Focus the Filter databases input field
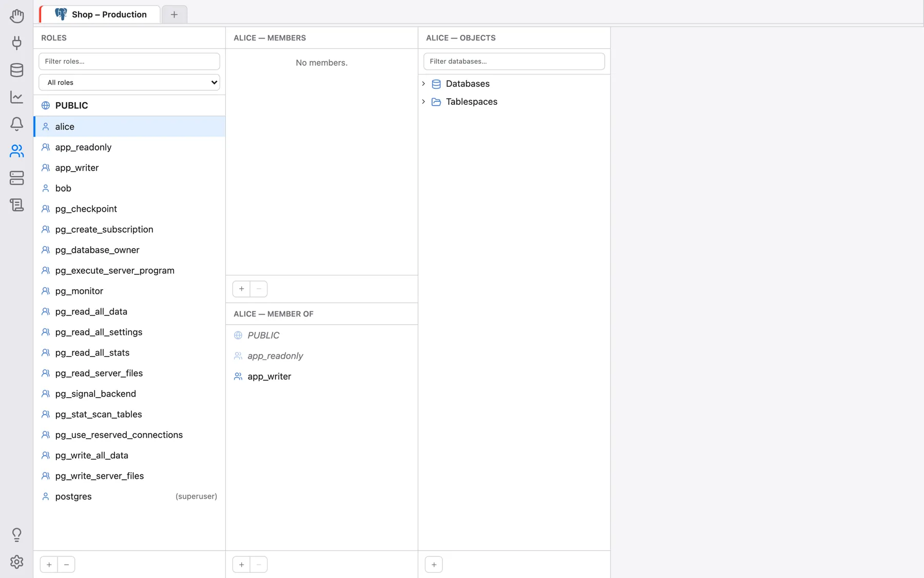 514,61
